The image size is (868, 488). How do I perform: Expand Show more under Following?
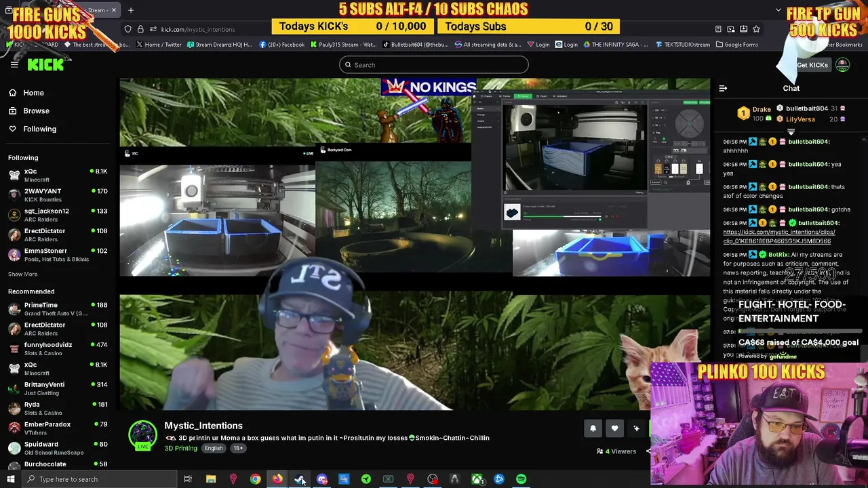point(23,274)
